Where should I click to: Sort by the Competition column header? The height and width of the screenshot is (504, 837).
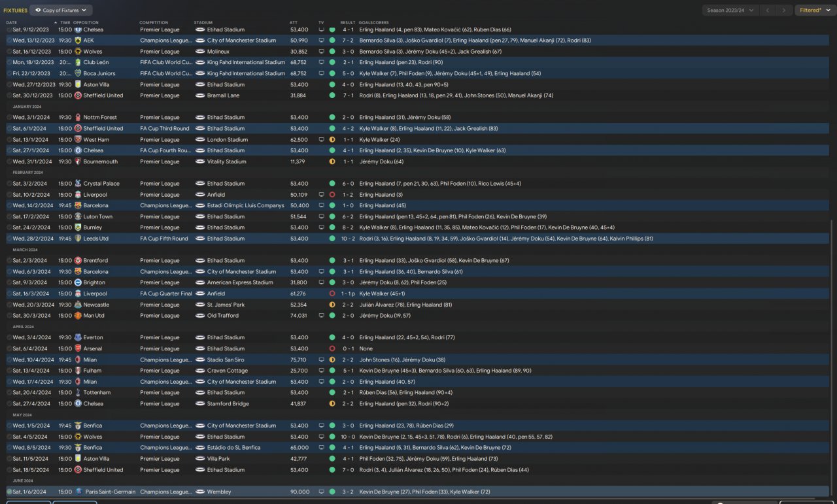[x=154, y=23]
